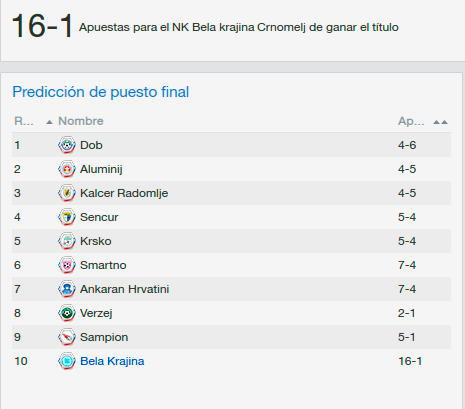Select the Sampion 5-1 odds value
Viewport: 465px width, 409px height.
click(x=406, y=337)
